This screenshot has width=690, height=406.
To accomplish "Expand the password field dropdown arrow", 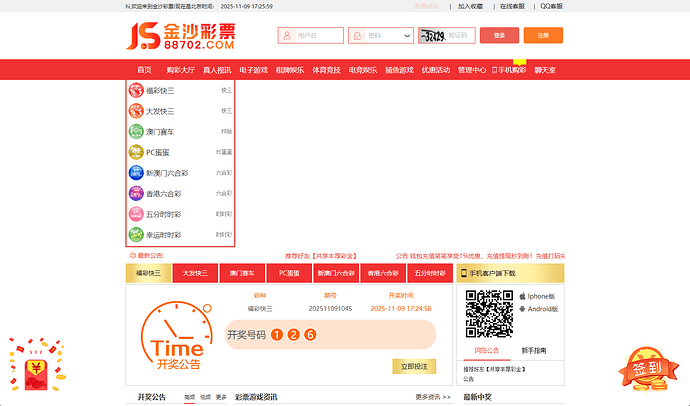I will [x=407, y=35].
